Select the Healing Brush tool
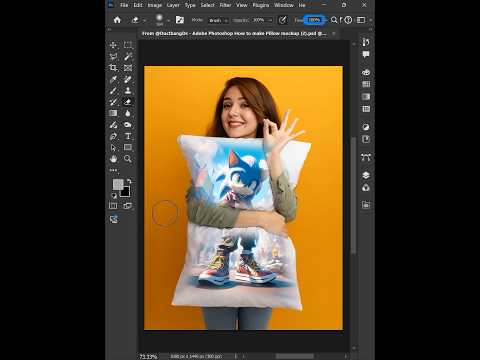Viewport: 480px width, 360px height. point(128,79)
